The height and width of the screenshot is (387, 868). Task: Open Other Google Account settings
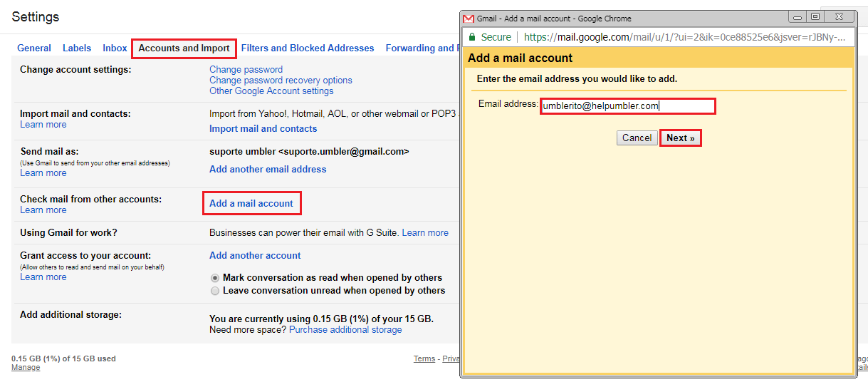pos(271,91)
